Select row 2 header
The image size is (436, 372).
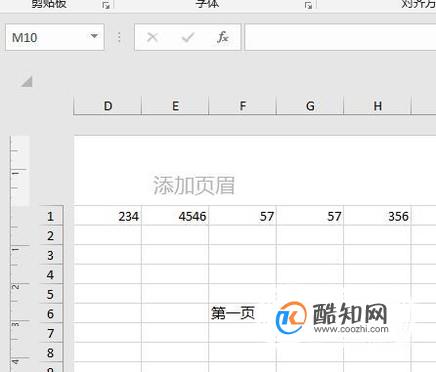tap(51, 236)
